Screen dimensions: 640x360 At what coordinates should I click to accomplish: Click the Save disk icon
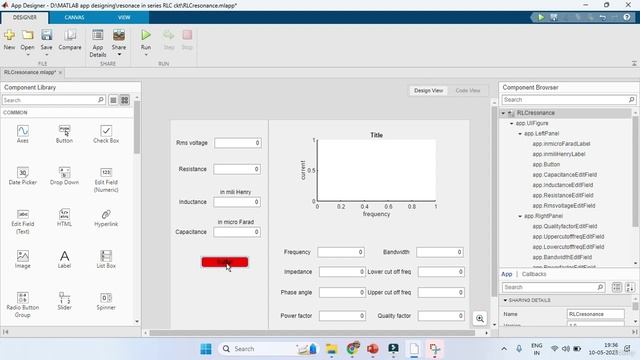click(x=47, y=35)
